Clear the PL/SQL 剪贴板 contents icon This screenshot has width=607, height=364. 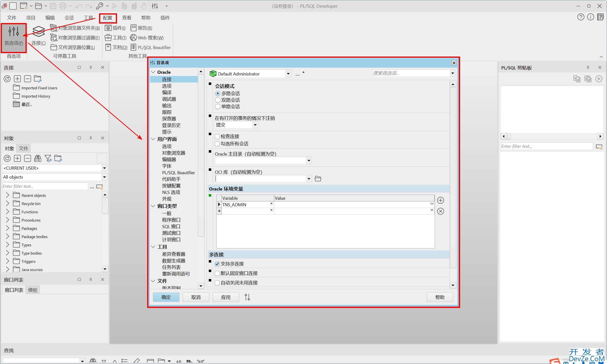599,79
